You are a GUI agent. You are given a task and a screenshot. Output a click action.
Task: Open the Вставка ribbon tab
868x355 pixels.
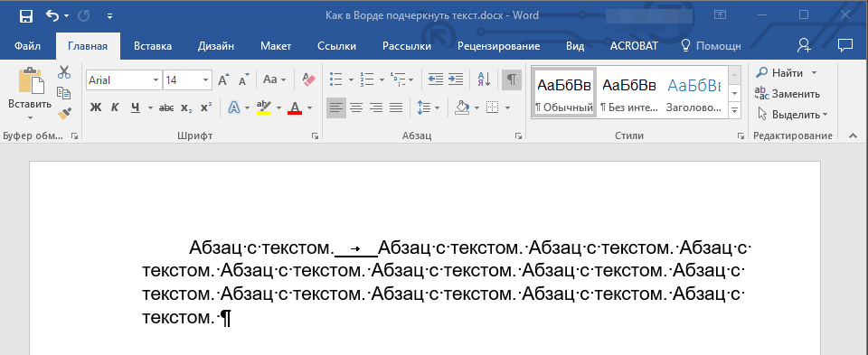click(153, 46)
